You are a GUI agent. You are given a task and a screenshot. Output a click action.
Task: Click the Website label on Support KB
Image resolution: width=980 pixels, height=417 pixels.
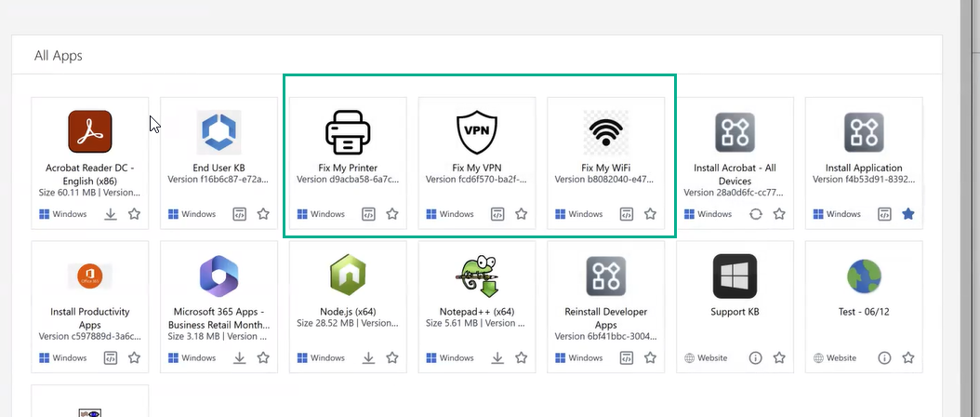coord(712,358)
